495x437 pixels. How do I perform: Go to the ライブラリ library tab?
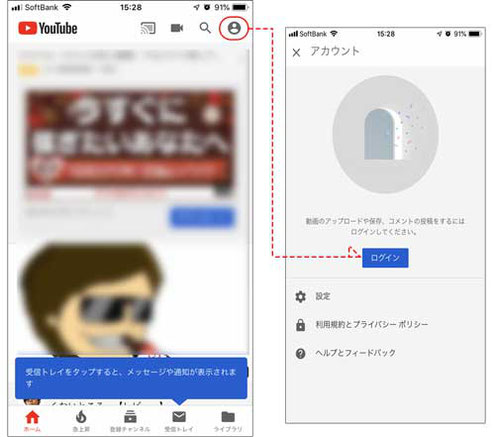pos(228,421)
